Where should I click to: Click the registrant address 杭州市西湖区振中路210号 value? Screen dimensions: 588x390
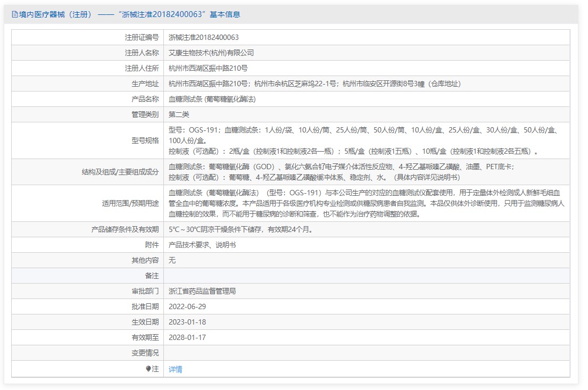(x=208, y=68)
